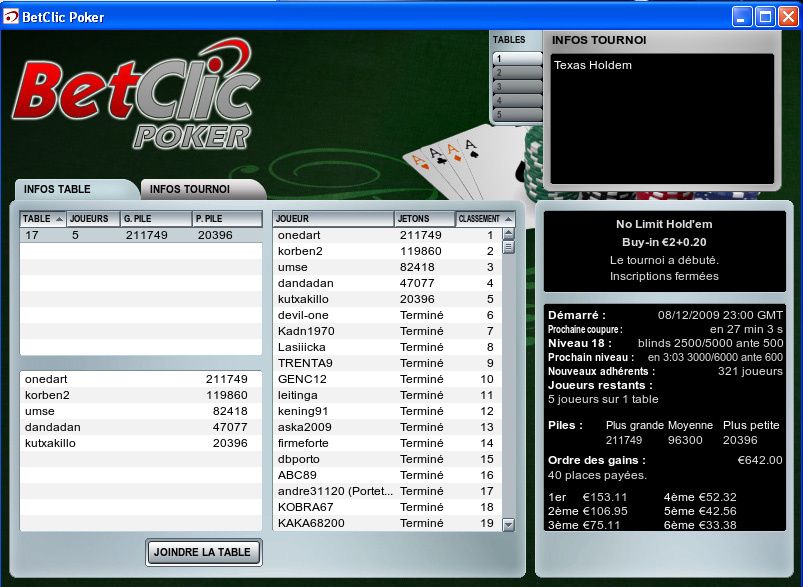
Task: Sort by the P. PILE column header
Action: pyautogui.click(x=227, y=219)
